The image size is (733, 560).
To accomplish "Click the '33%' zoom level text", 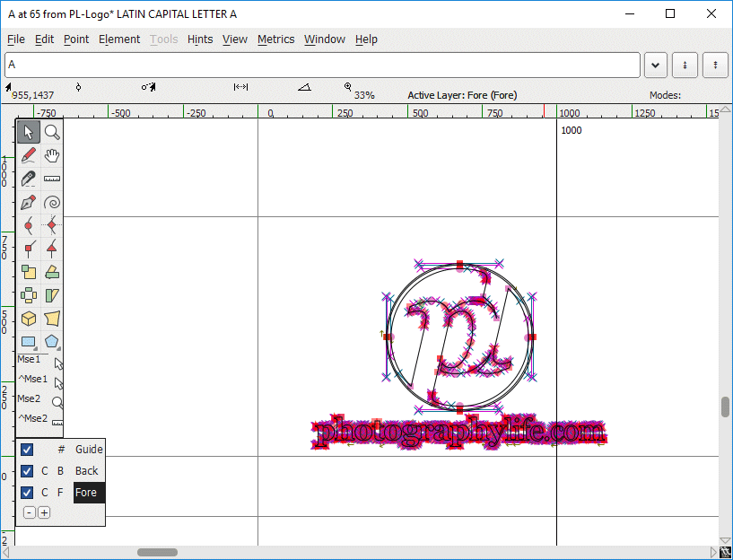I will [x=364, y=95].
